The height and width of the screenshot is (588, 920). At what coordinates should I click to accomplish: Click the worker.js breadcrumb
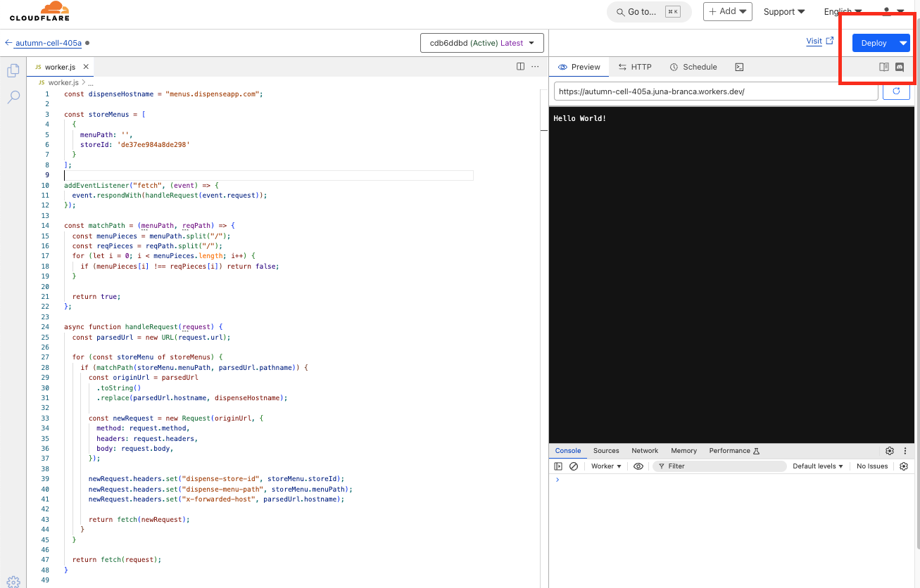click(62, 83)
